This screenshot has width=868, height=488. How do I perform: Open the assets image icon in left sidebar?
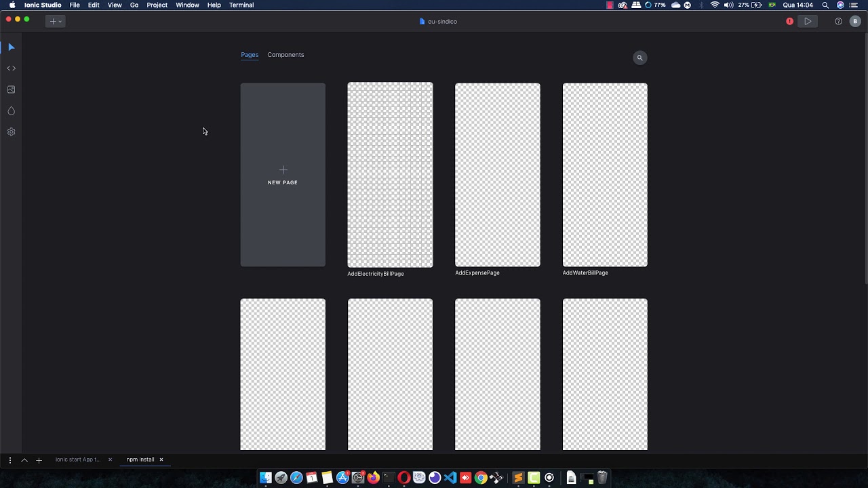click(11, 89)
